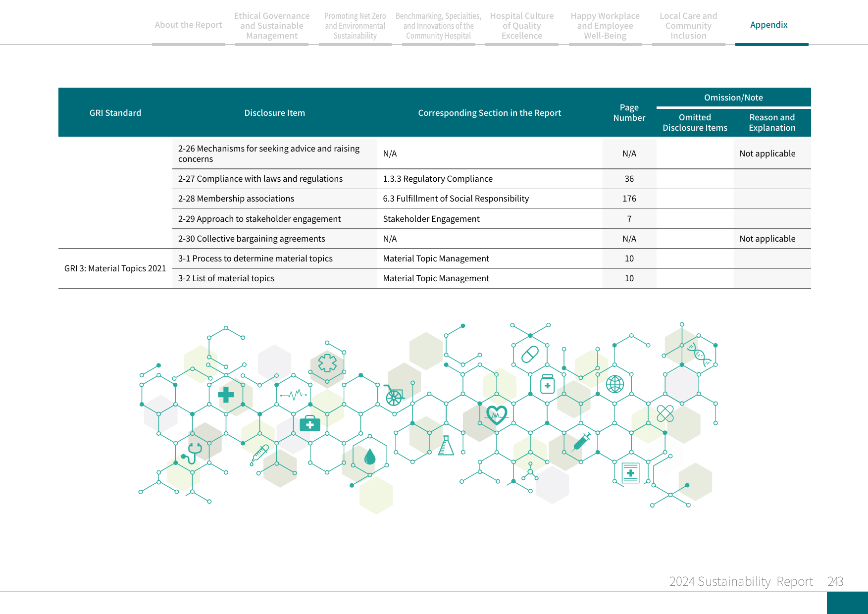Image resolution: width=868 pixels, height=614 pixels.
Task: Click page number 10 in the 3-2 row
Action: [629, 278]
